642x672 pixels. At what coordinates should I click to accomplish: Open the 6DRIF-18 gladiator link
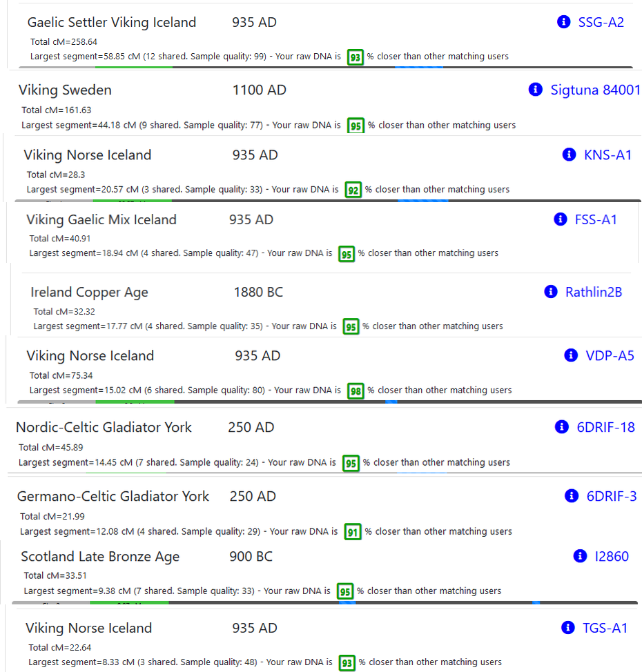[605, 427]
